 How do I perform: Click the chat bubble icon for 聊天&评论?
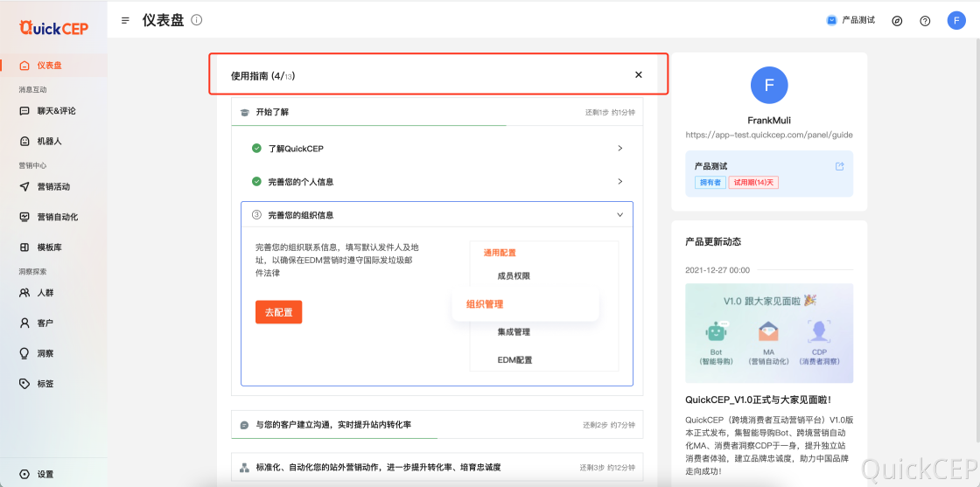click(24, 111)
